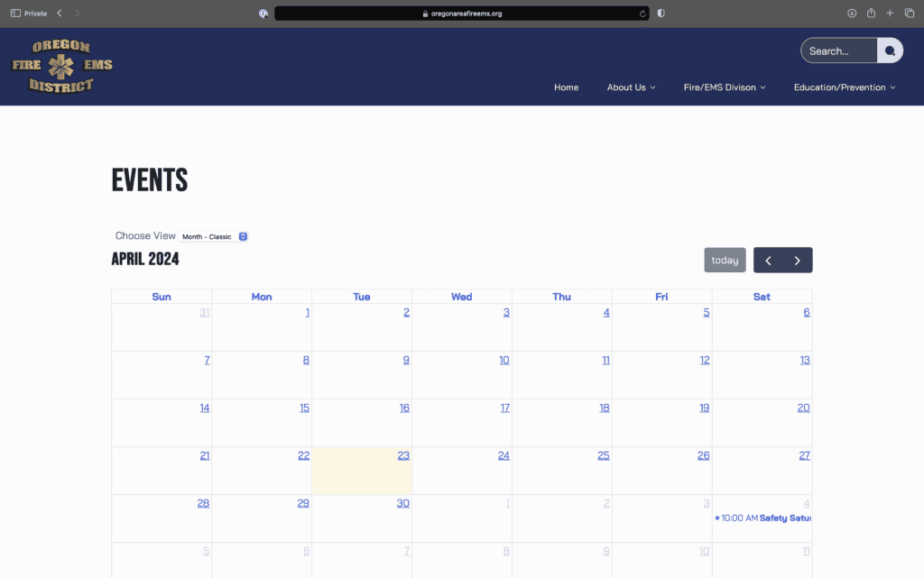Click the search magnifier button
The image size is (924, 578).
890,51
